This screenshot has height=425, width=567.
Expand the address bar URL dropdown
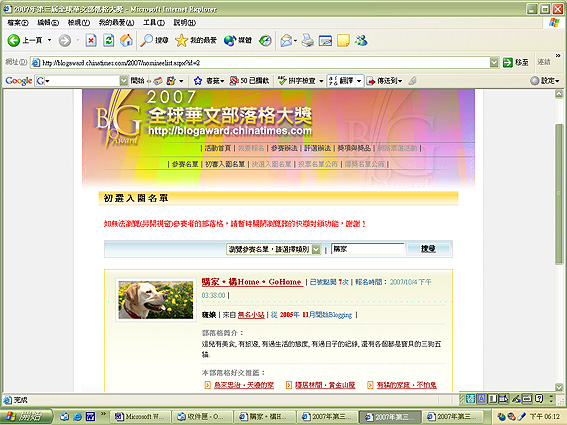click(x=494, y=63)
